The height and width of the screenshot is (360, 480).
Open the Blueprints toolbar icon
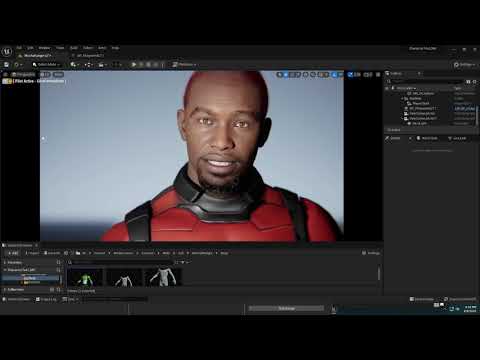coord(88,65)
